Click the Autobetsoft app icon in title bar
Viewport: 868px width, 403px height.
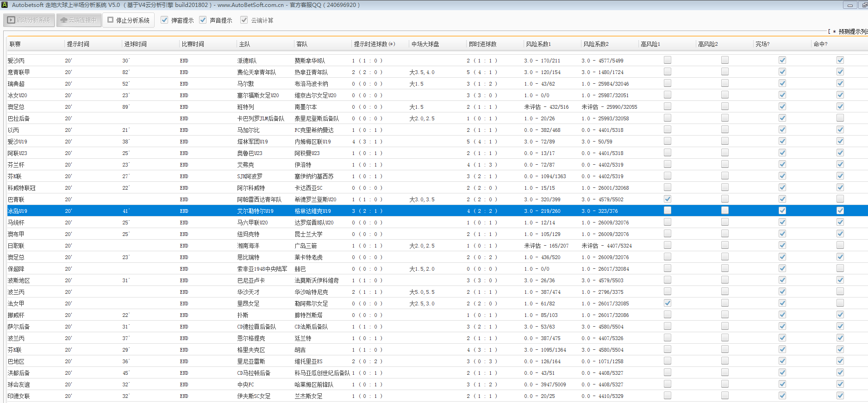[5, 5]
